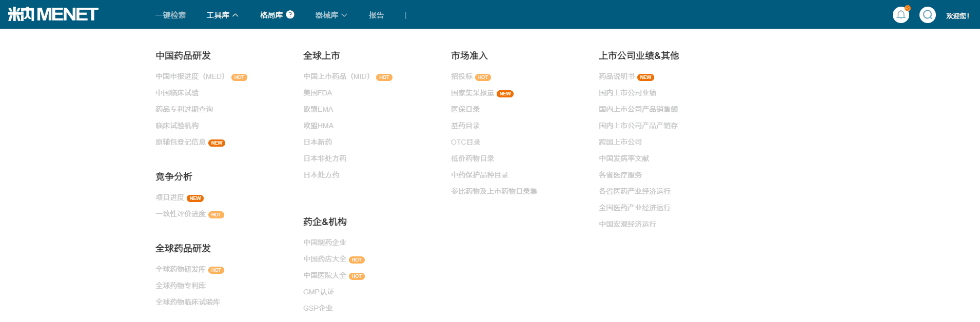Open 中国申报进度 (MED)

pyautogui.click(x=190, y=76)
